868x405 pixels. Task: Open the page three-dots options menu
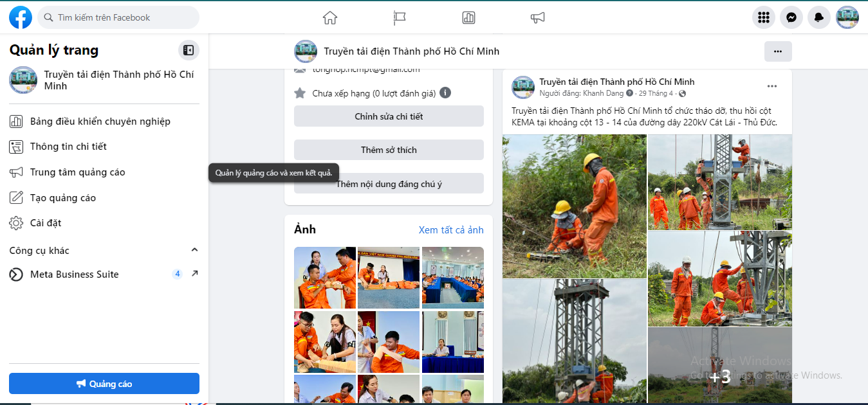[x=778, y=51]
